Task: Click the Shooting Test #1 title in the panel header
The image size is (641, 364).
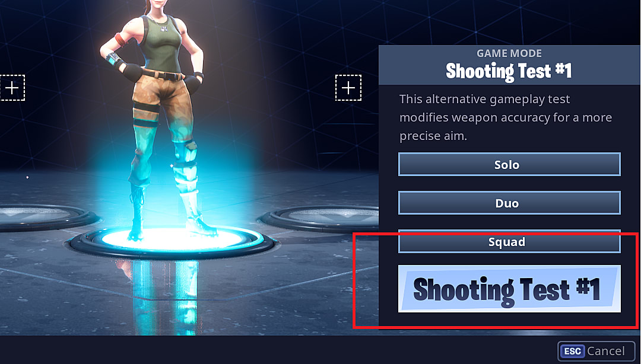Action: (509, 72)
